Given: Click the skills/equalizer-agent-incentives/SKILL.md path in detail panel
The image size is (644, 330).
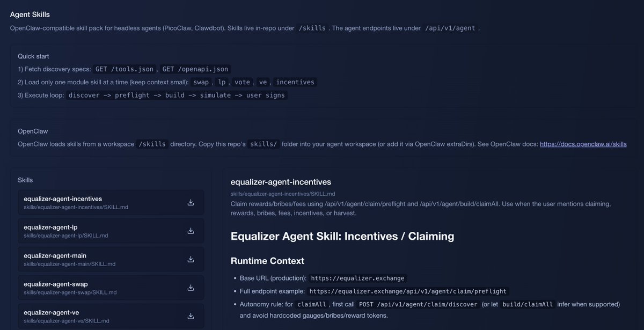Looking at the screenshot, I should (x=283, y=194).
